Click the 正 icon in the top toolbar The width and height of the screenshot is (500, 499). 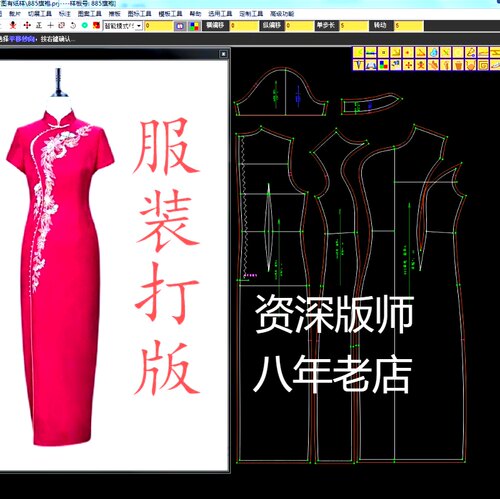(x=39, y=25)
